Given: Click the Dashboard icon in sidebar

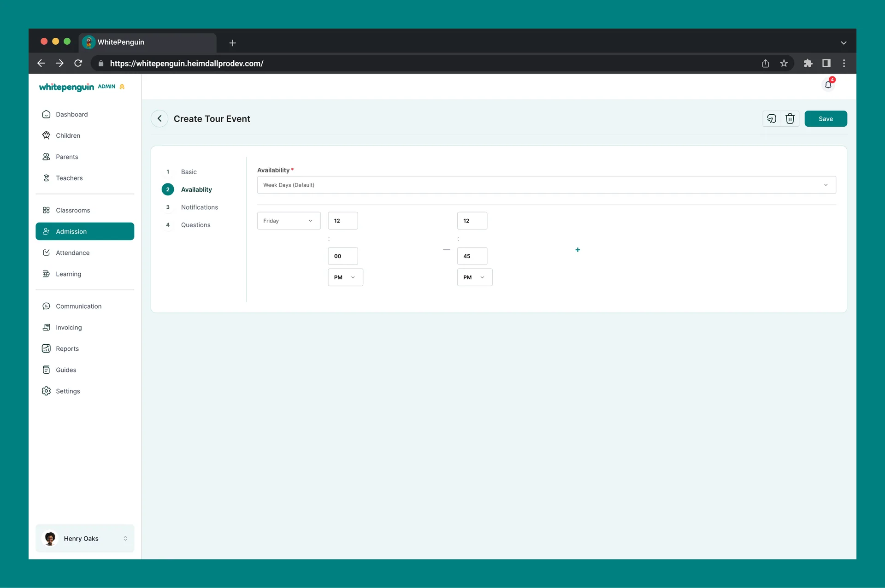Looking at the screenshot, I should click(x=46, y=114).
